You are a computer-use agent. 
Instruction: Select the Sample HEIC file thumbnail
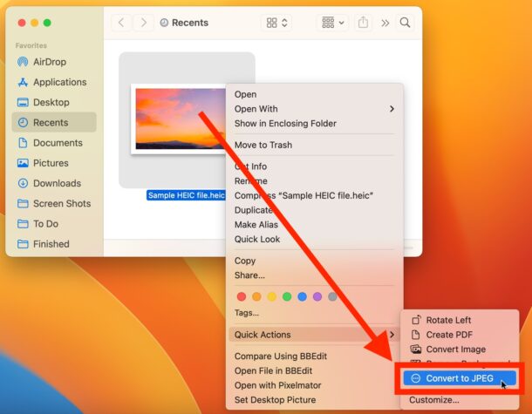178,119
